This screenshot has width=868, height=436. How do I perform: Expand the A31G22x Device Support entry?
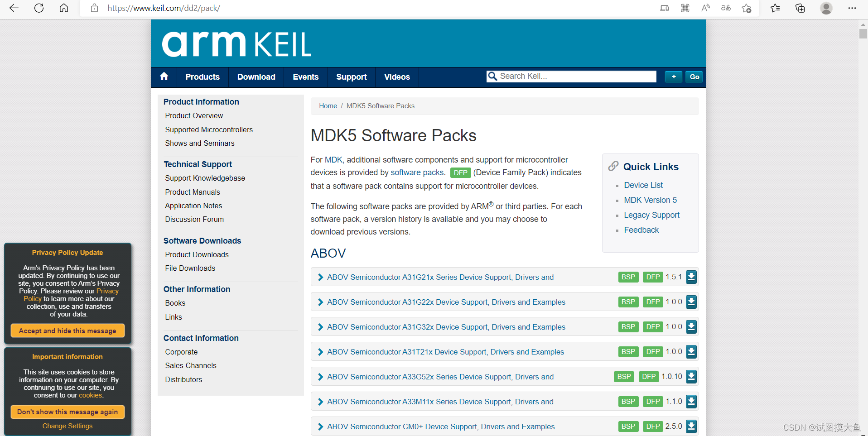320,302
